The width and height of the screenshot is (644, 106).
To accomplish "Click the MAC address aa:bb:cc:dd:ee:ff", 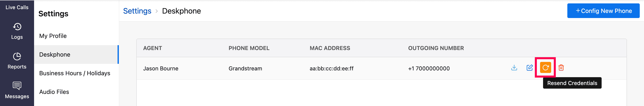I will [332, 68].
